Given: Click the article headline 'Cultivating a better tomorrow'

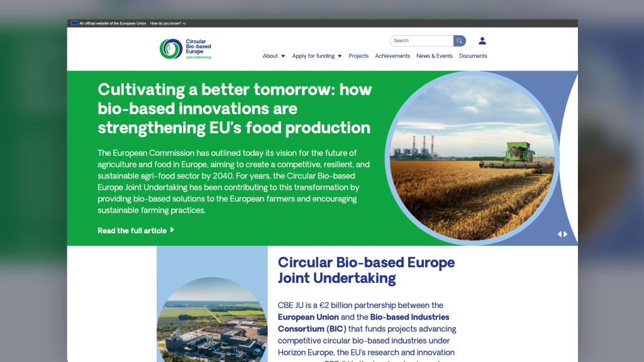Looking at the screenshot, I should tap(235, 108).
